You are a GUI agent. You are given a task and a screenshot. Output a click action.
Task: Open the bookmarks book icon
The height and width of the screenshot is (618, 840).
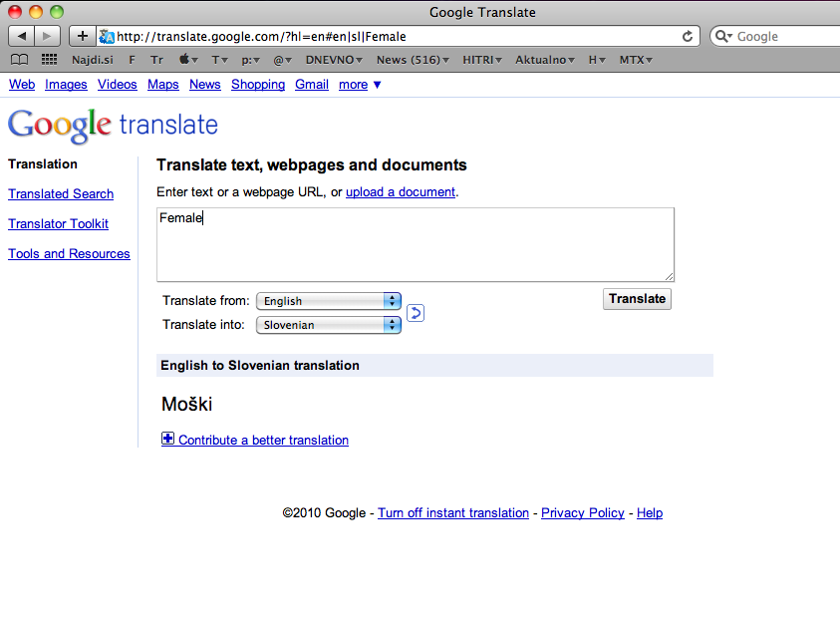(19, 60)
